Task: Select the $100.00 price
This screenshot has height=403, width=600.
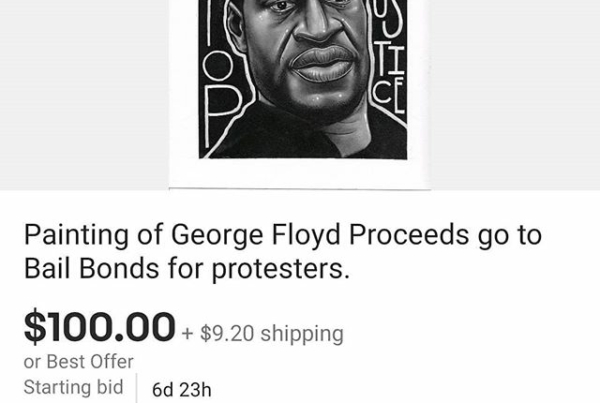Action: (x=99, y=327)
